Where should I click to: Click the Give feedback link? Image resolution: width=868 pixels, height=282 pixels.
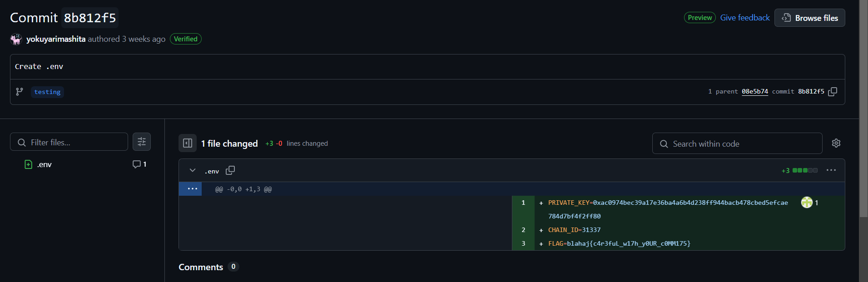(x=745, y=18)
